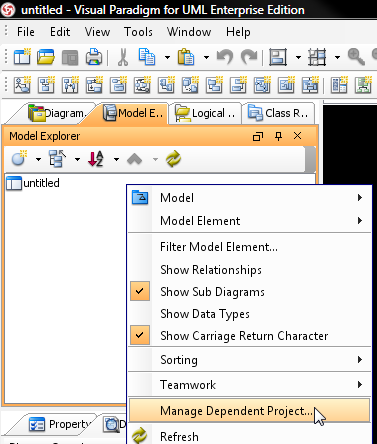Click the Redo arrow icon
The width and height of the screenshot is (377, 444).
point(249,57)
